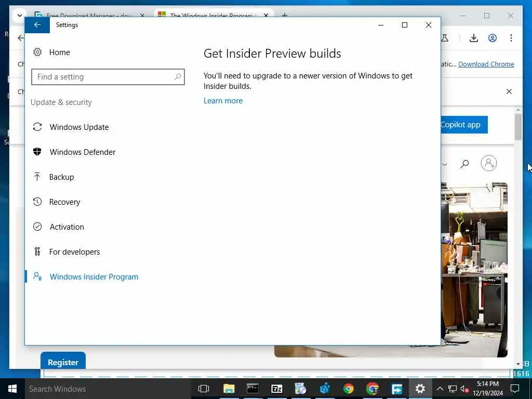Screen dimensions: 532x399
Task: Click the Learn more link
Action: (x=223, y=101)
